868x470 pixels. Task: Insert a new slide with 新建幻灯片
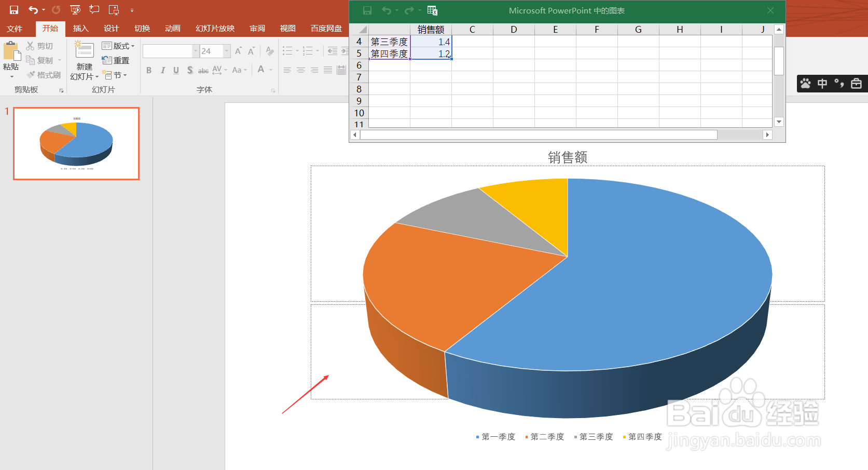[83, 60]
